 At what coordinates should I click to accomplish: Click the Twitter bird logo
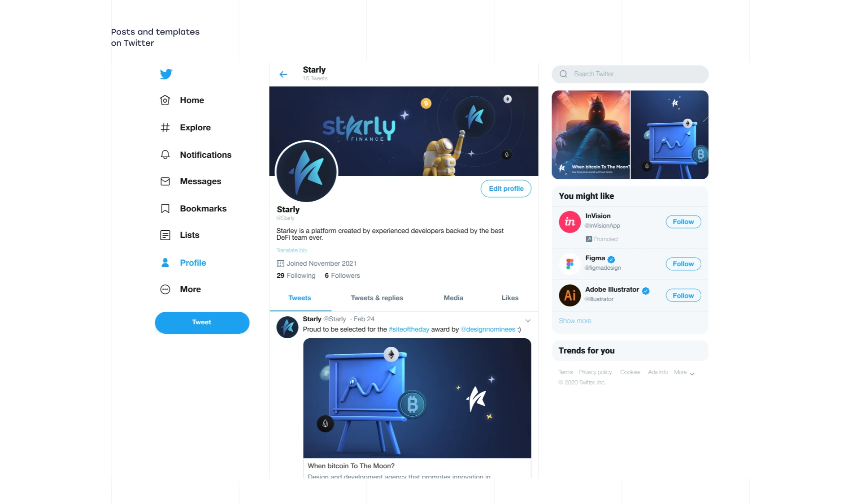(166, 74)
